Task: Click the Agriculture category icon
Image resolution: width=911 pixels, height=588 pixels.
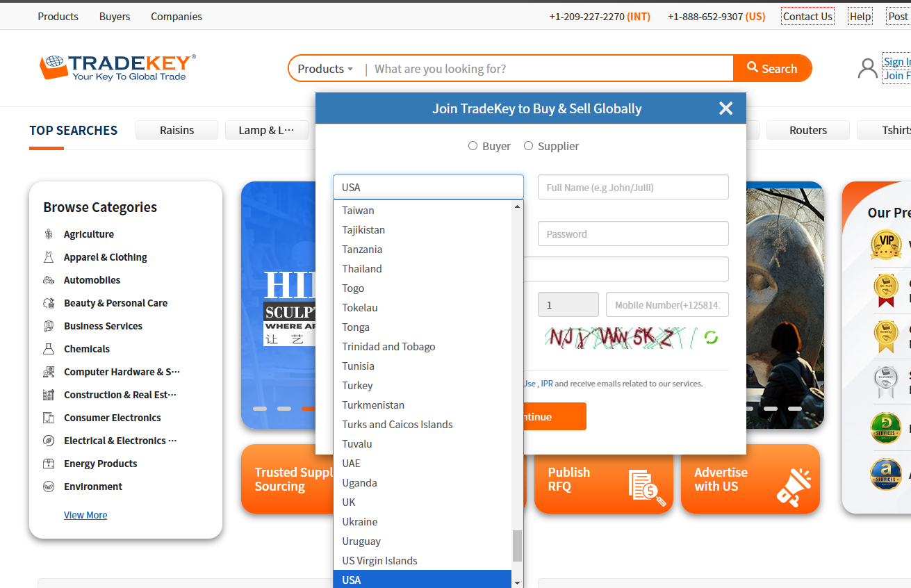Action: click(49, 234)
